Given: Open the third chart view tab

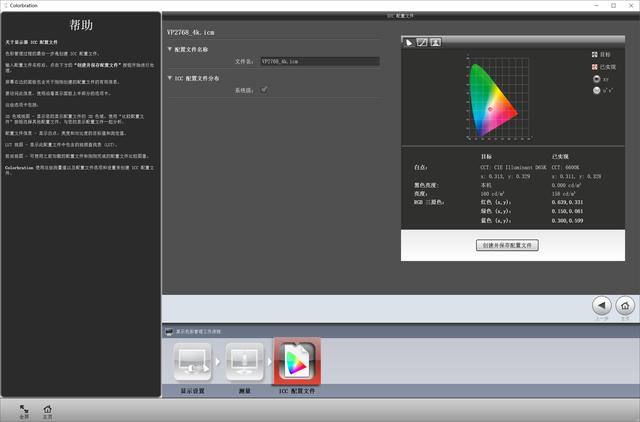Looking at the screenshot, I should click(435, 42).
